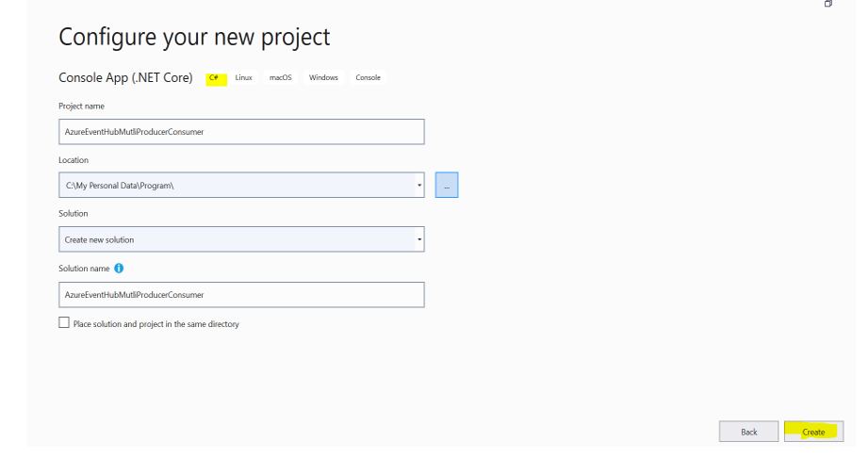Image resolution: width=868 pixels, height=458 pixels.
Task: Click into the Project name field
Action: 240,131
